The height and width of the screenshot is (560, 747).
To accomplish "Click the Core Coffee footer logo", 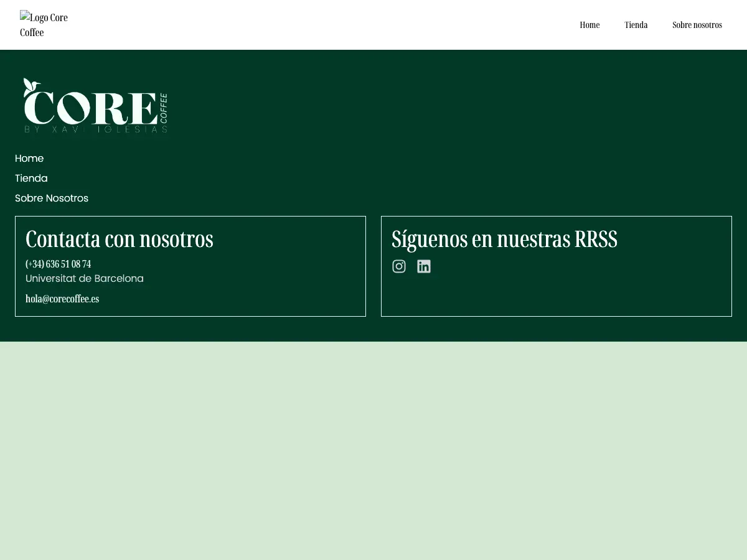I will click(95, 105).
